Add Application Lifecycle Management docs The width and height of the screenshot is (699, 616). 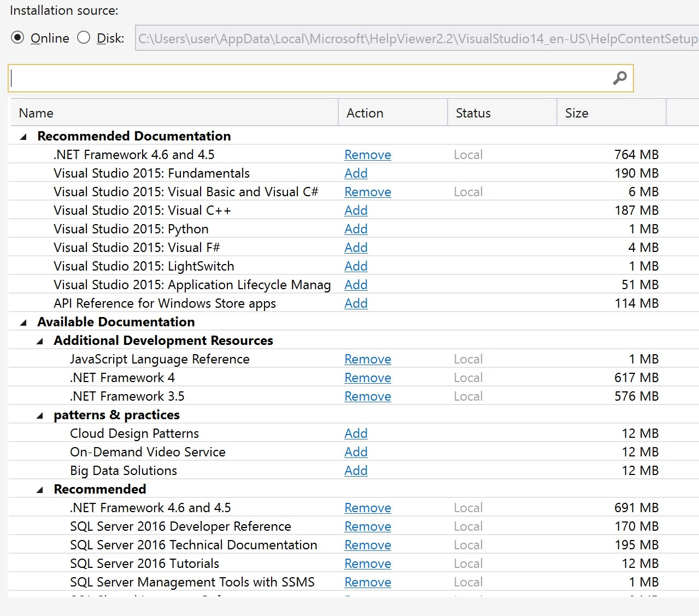[356, 285]
